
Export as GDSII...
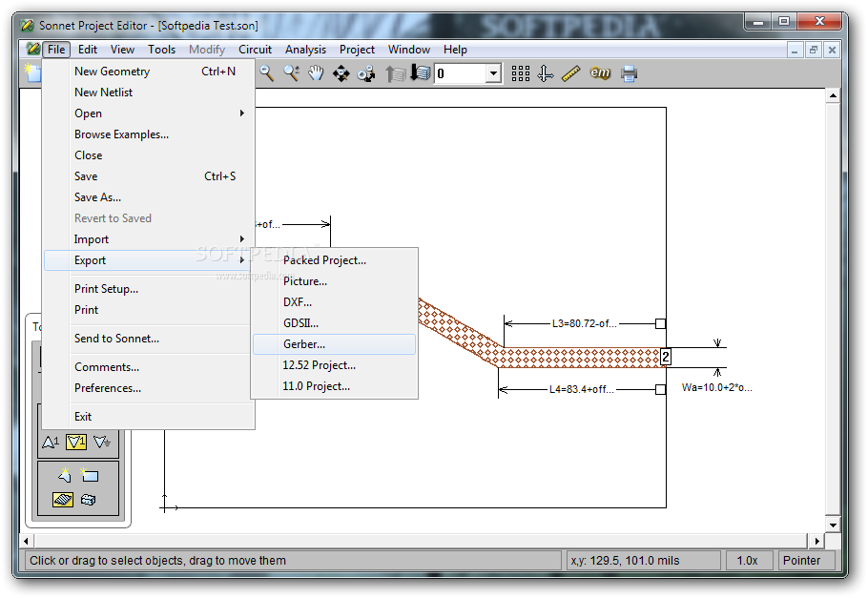(x=335, y=323)
